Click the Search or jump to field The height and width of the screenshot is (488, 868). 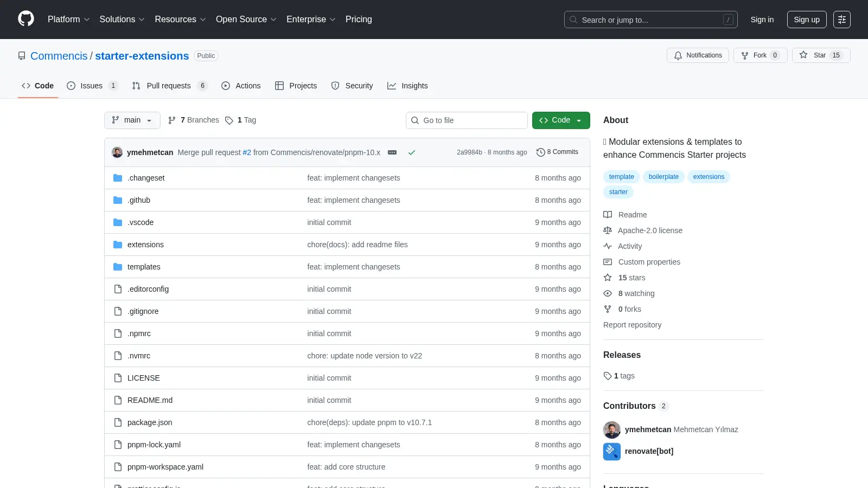pos(650,20)
